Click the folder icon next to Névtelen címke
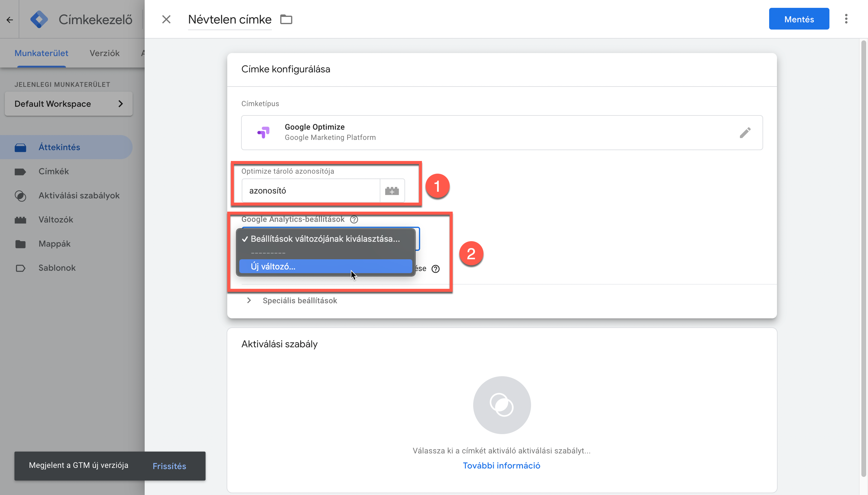This screenshot has height=495, width=868. (x=286, y=19)
